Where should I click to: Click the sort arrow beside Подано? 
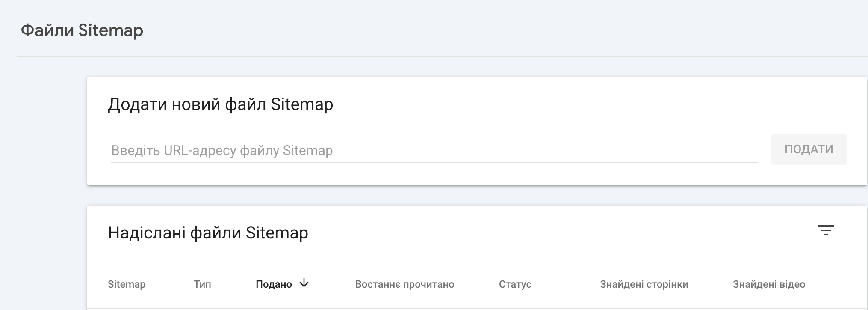coord(304,283)
